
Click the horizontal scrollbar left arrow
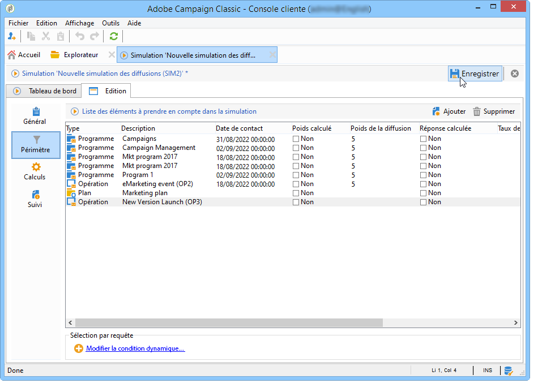tap(70, 323)
